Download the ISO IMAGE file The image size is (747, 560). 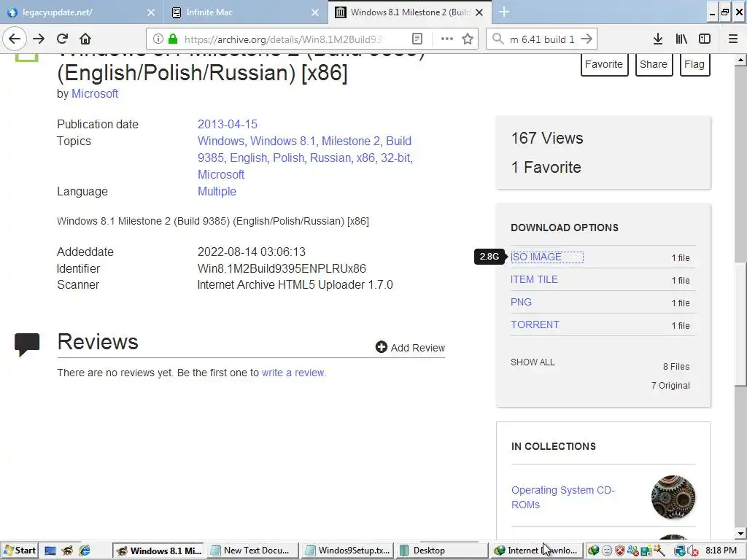(x=536, y=257)
